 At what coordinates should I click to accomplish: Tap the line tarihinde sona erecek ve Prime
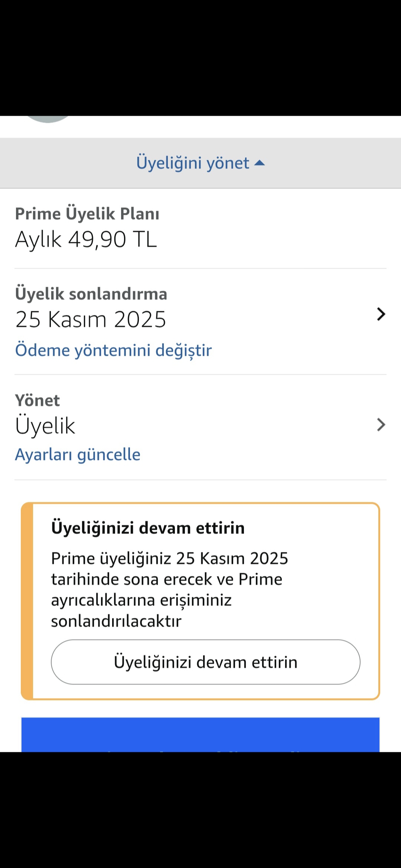167,579
